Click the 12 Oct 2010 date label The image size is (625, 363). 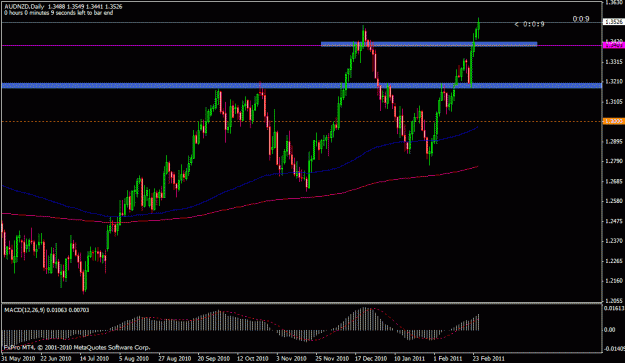click(254, 358)
